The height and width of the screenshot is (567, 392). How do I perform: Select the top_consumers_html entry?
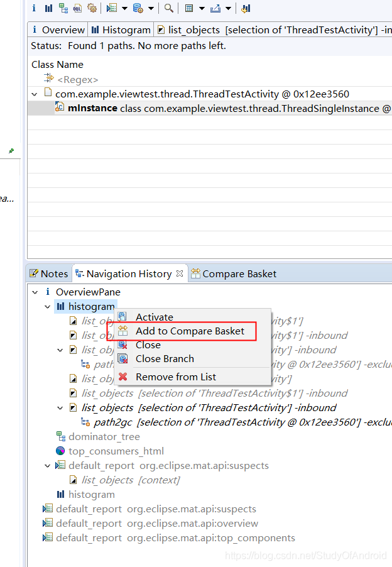(x=116, y=451)
